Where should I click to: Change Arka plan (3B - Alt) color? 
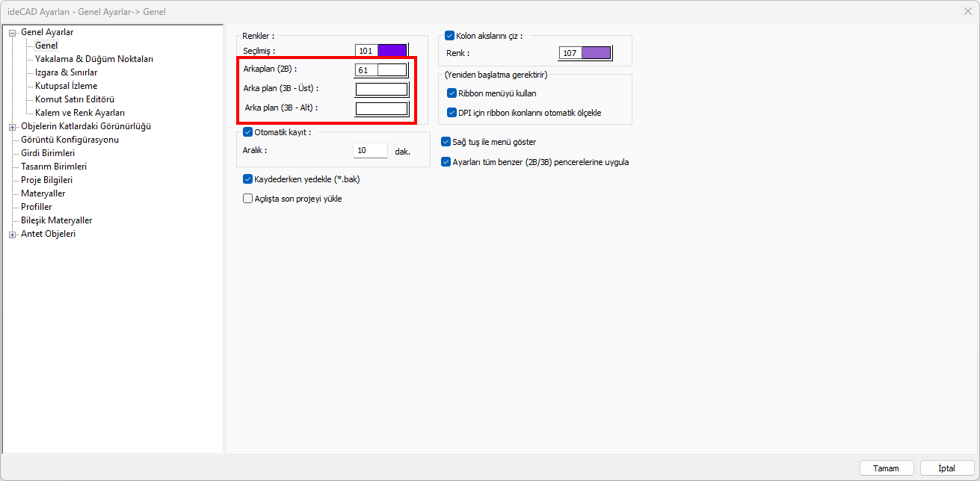(382, 109)
